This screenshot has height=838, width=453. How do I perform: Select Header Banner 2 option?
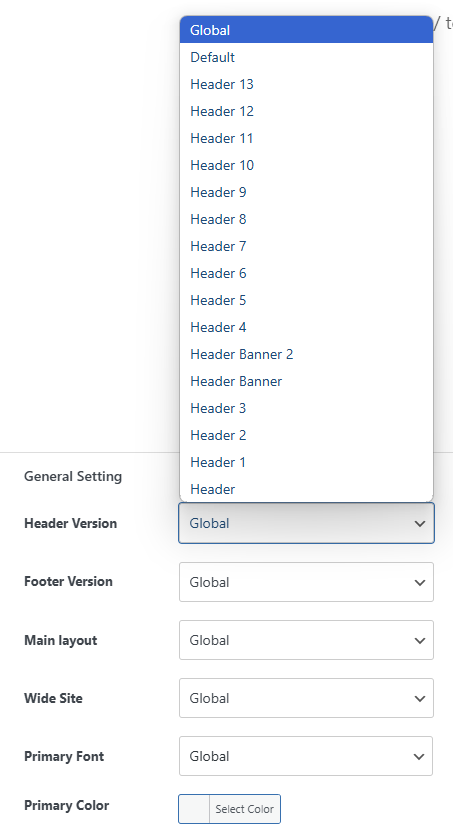coord(306,354)
